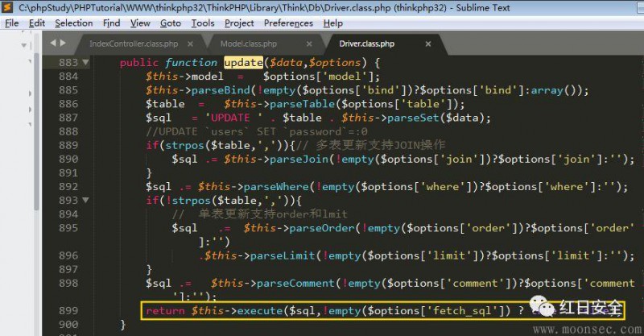The width and height of the screenshot is (644, 336).
Task: Click line number 883 in gutter
Action: [68, 63]
